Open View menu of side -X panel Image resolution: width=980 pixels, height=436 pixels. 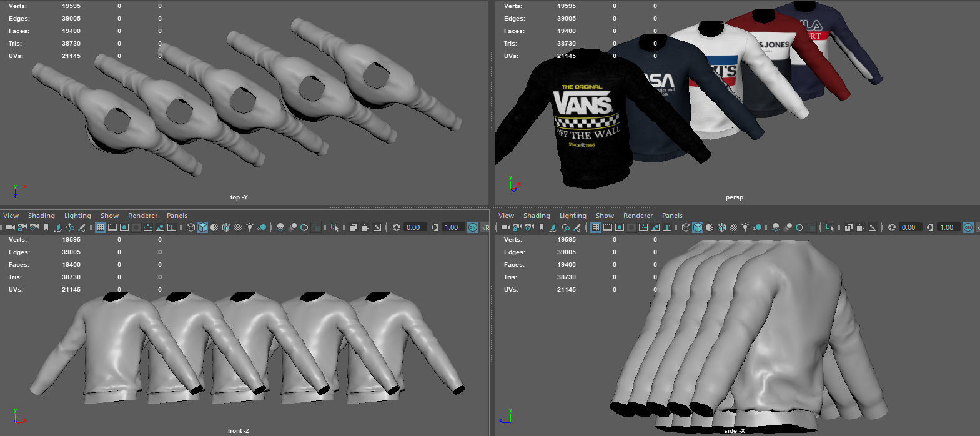pos(506,216)
